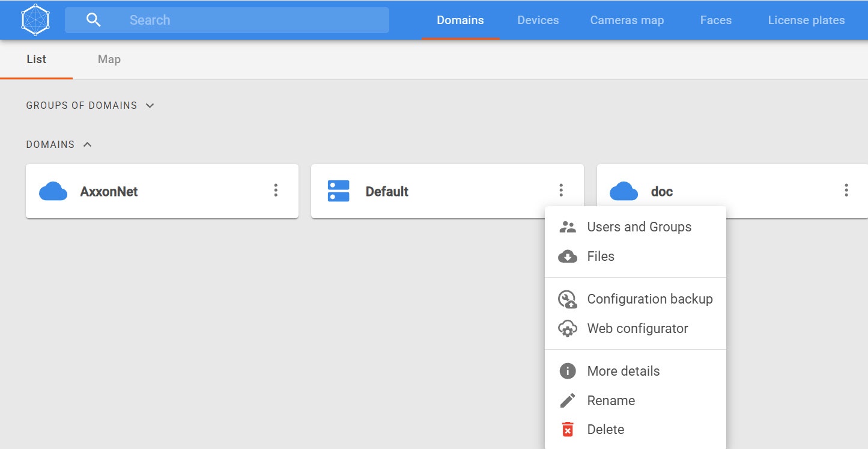Select Users and Groups menu item
The height and width of the screenshot is (449, 868).
(639, 227)
